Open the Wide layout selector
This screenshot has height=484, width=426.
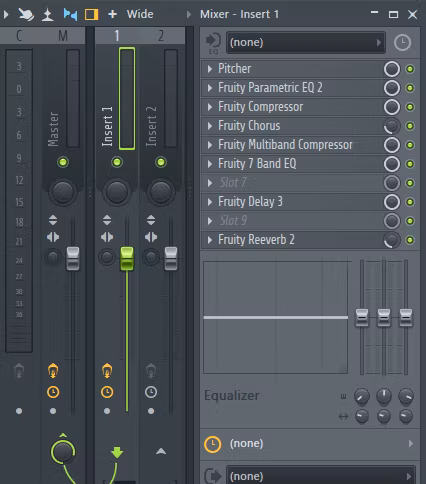pyautogui.click(x=140, y=14)
